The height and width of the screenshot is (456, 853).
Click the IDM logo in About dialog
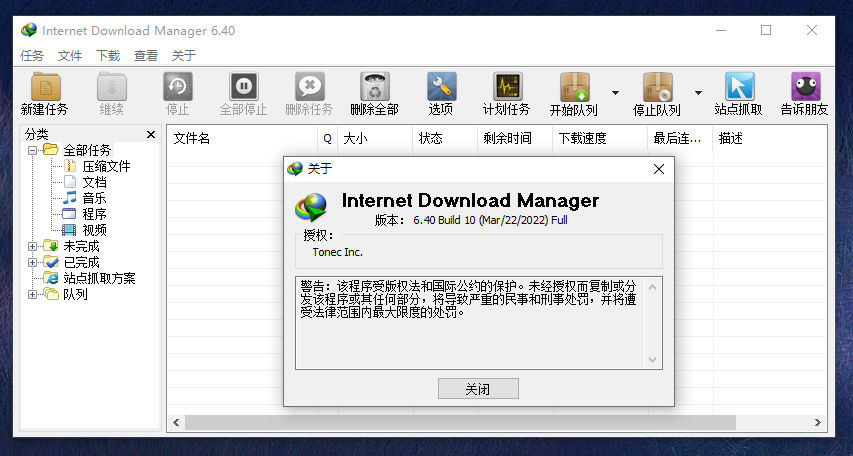pos(311,207)
